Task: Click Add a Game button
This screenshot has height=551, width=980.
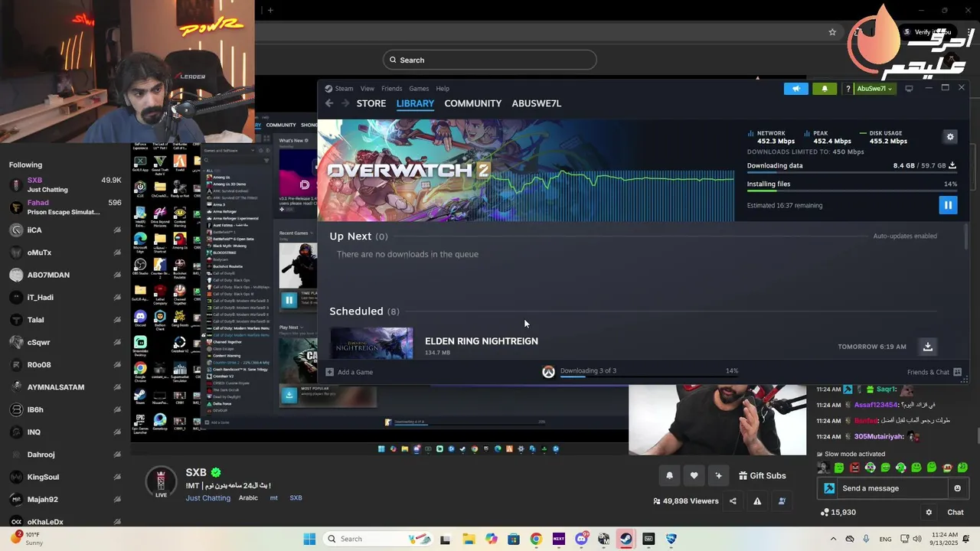Action: click(x=350, y=372)
